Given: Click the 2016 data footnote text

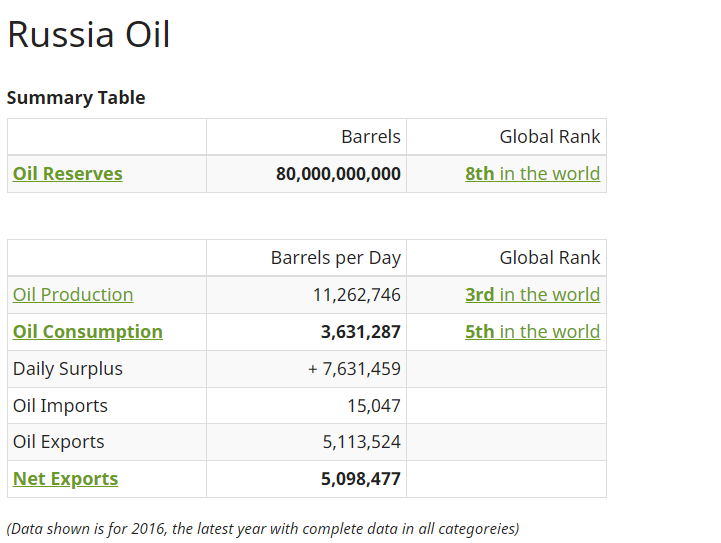Looking at the screenshot, I should pyautogui.click(x=263, y=529).
